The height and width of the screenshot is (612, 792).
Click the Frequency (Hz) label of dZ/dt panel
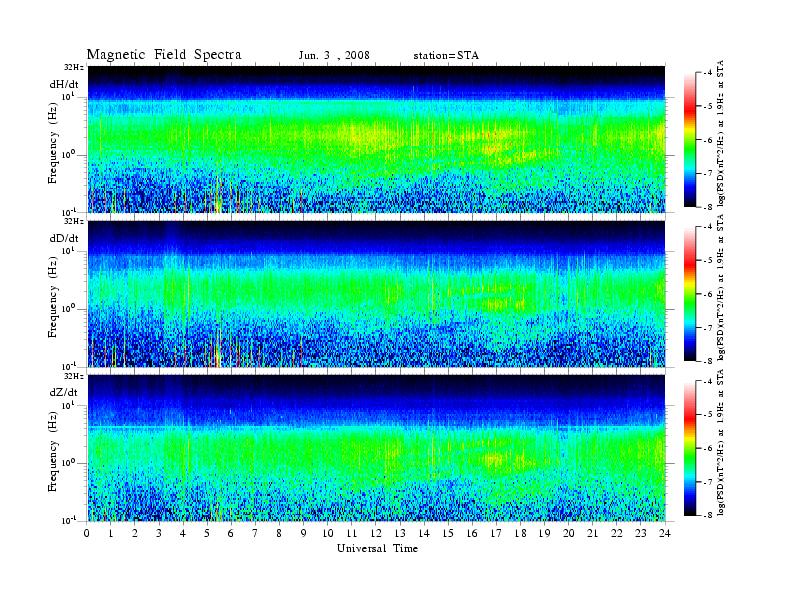53,452
